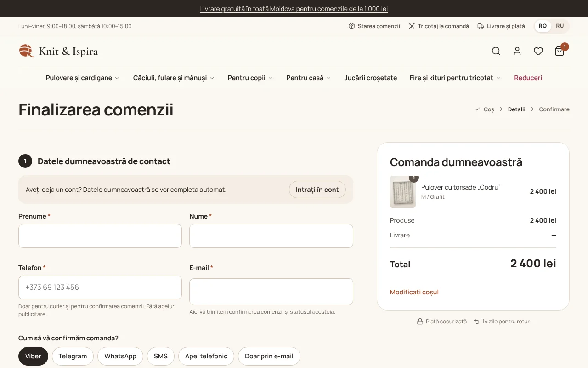588x368 pixels.
Task: Open the wishlist heart icon
Action: coord(538,51)
